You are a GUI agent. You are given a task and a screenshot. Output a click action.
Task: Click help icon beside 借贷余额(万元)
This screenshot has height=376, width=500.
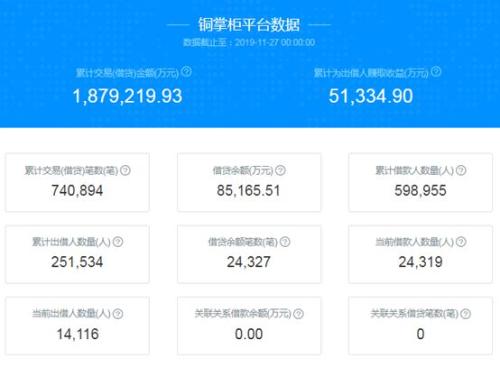pos(281,170)
